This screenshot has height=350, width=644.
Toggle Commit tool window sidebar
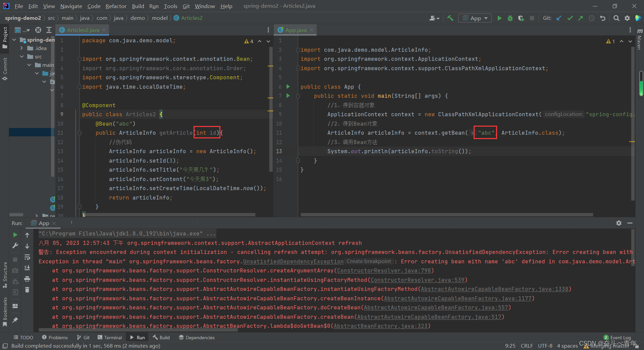click(5, 69)
